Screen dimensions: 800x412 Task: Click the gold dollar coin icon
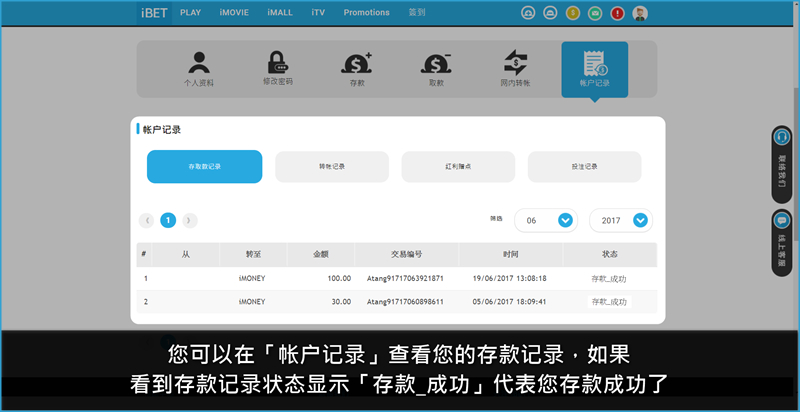573,13
